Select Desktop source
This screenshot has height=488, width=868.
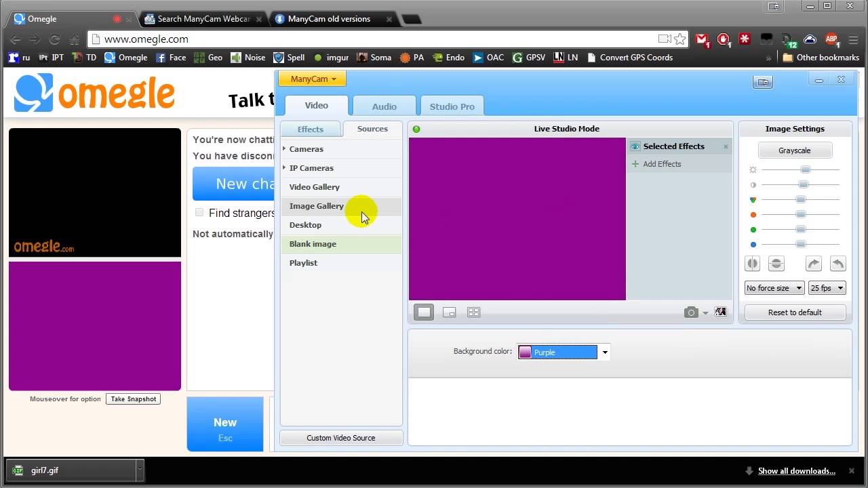pyautogui.click(x=341, y=225)
